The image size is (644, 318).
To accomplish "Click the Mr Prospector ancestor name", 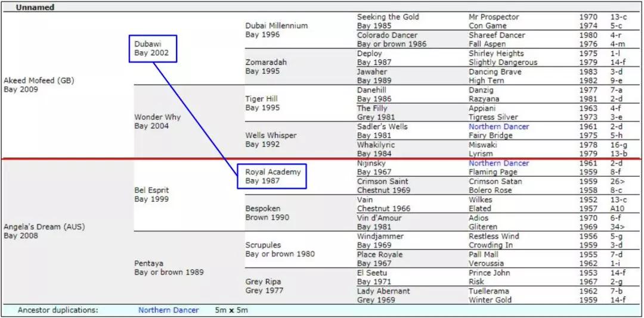I will 494,17.
